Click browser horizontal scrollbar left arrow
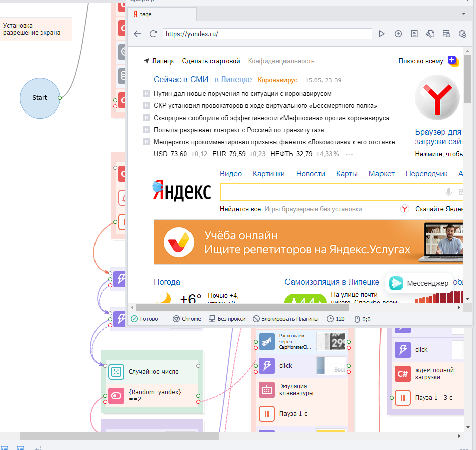The width and height of the screenshot is (476, 450). pos(132,307)
